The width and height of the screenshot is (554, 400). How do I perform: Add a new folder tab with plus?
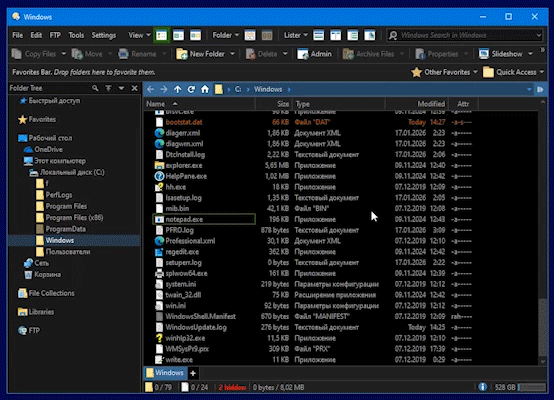click(193, 373)
